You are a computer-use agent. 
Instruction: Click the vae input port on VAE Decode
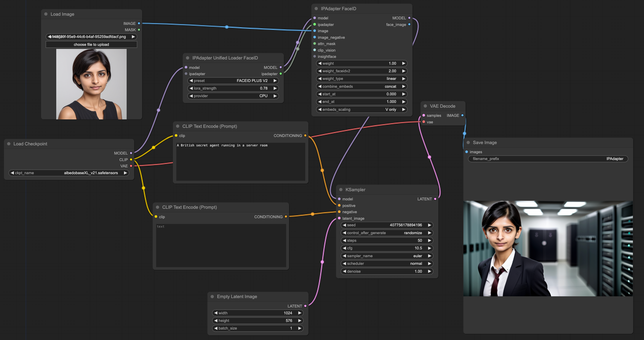click(424, 122)
